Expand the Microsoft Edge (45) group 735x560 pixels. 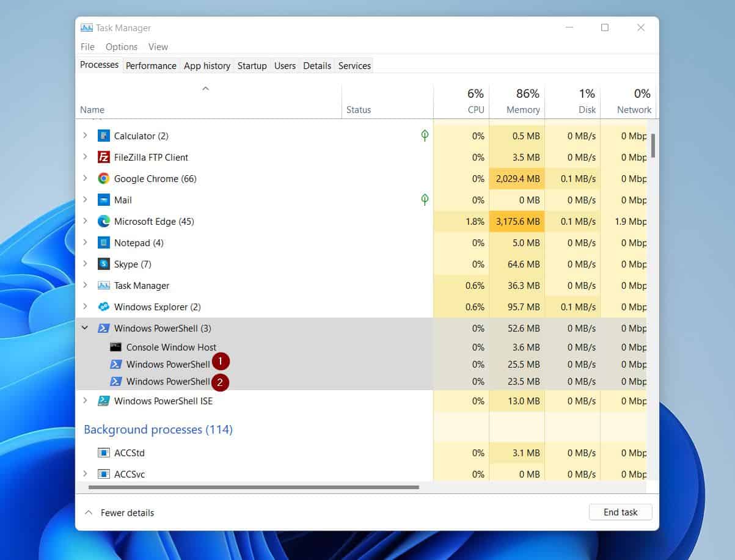(x=85, y=221)
